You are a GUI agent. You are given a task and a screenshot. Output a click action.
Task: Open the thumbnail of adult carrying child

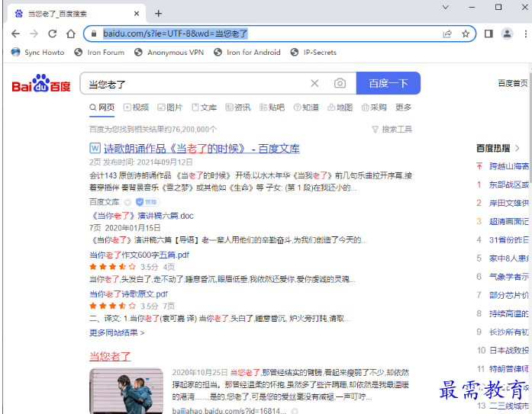[126, 391]
